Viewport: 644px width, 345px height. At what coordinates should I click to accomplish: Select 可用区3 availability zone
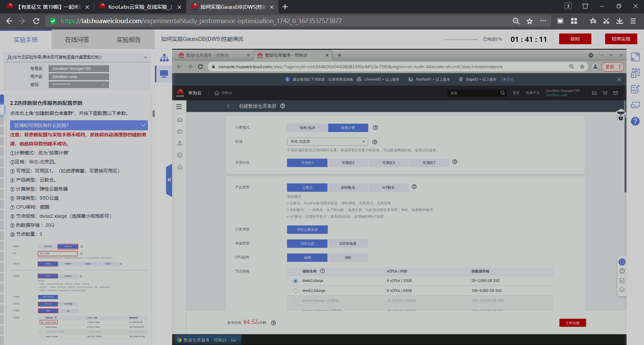click(388, 163)
